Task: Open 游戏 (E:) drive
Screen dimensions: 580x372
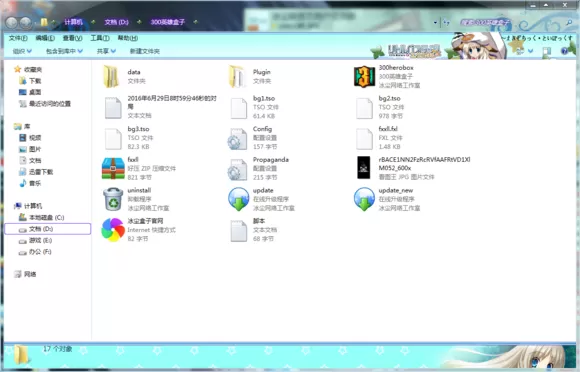Action: pyautogui.click(x=36, y=240)
